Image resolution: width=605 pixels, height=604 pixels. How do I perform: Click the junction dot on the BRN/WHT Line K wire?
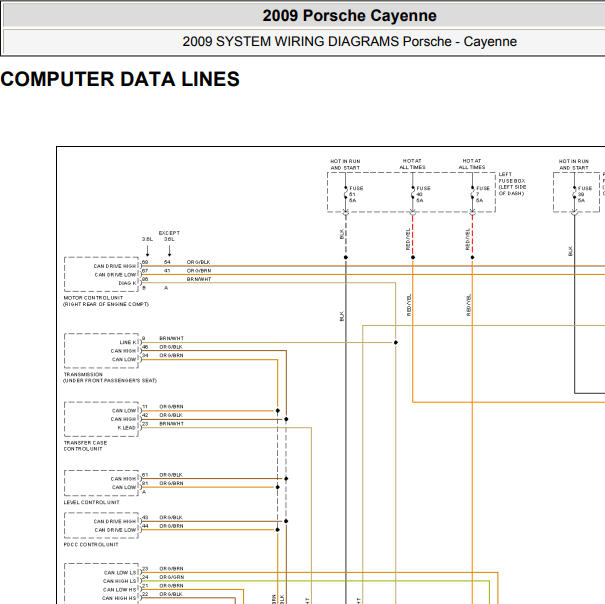[396, 342]
